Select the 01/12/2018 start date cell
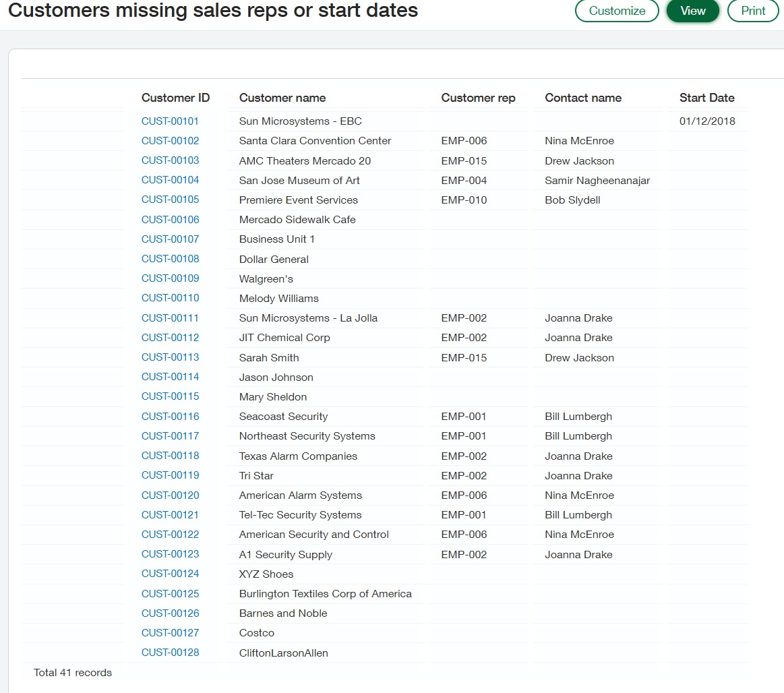Viewport: 784px width, 693px height. click(708, 121)
